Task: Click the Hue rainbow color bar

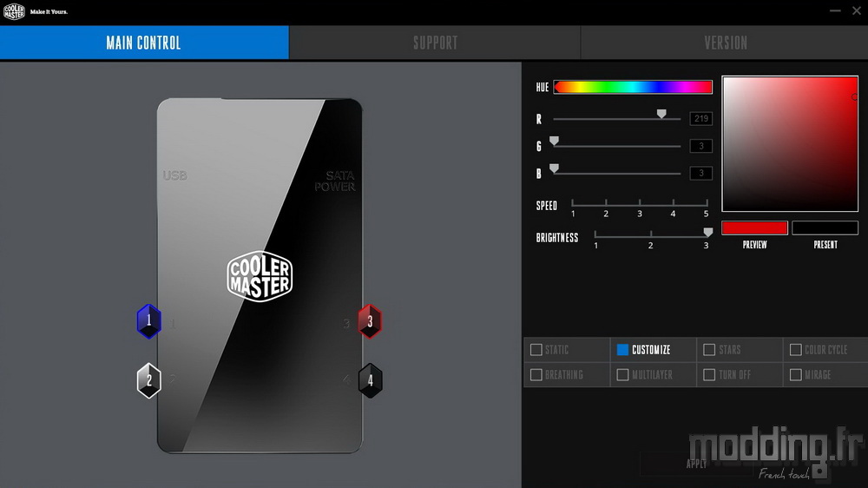Action: tap(633, 87)
